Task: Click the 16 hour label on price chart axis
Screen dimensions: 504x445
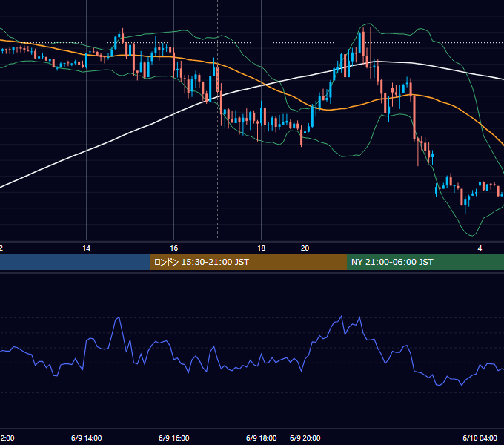Action: [174, 248]
